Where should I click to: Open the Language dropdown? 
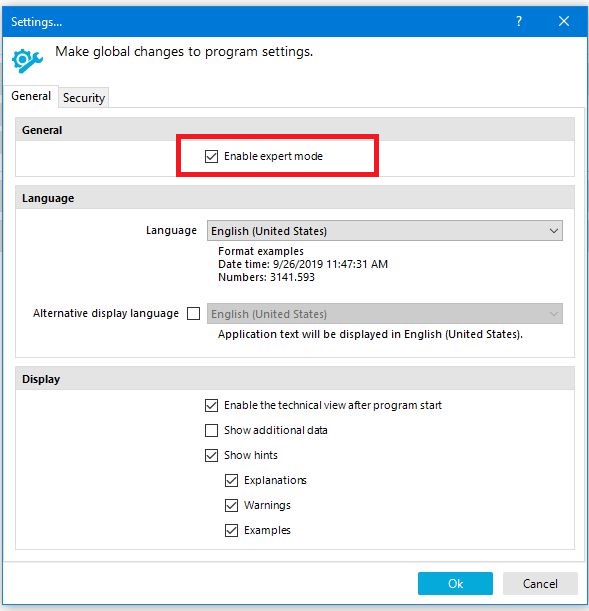(384, 231)
